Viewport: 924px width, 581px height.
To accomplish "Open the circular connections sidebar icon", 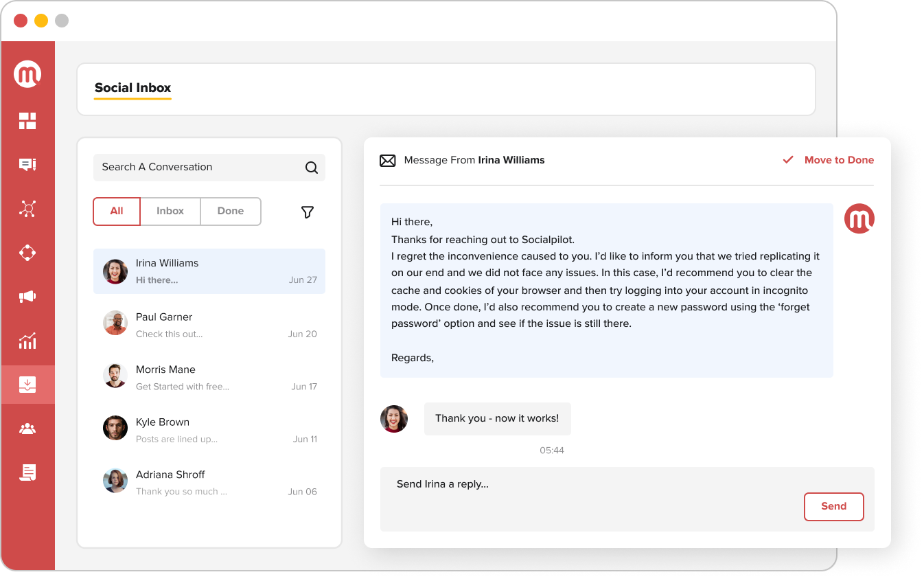I will (x=27, y=253).
